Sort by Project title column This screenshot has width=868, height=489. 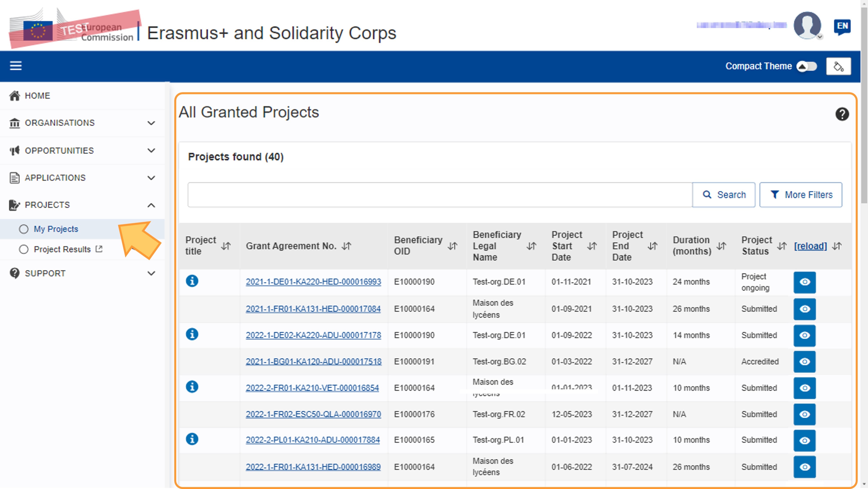coord(226,246)
